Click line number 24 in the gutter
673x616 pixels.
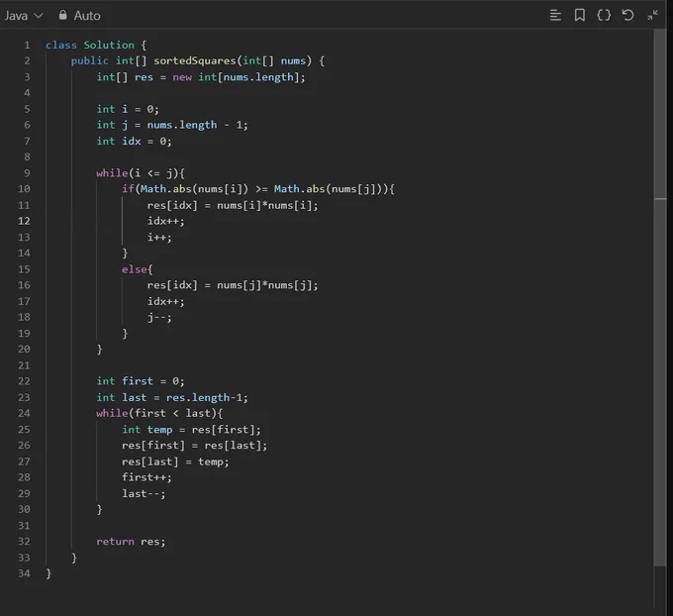click(24, 413)
